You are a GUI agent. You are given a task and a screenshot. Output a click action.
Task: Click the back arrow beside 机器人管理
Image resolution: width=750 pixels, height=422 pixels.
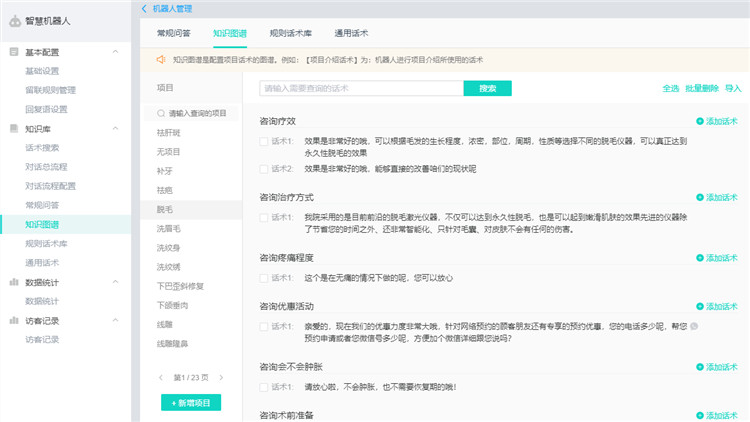point(144,8)
